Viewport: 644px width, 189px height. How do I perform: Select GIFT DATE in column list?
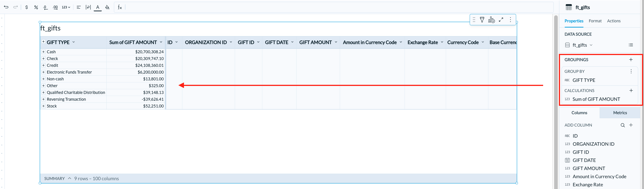pyautogui.click(x=584, y=160)
